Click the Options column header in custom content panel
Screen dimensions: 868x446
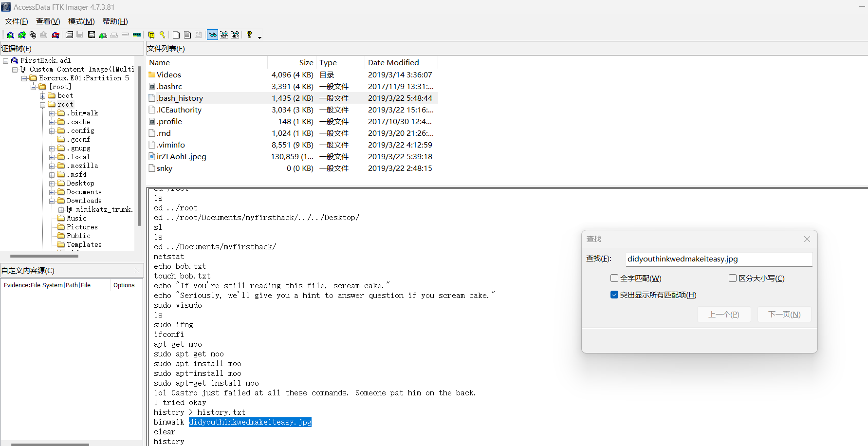(124, 285)
